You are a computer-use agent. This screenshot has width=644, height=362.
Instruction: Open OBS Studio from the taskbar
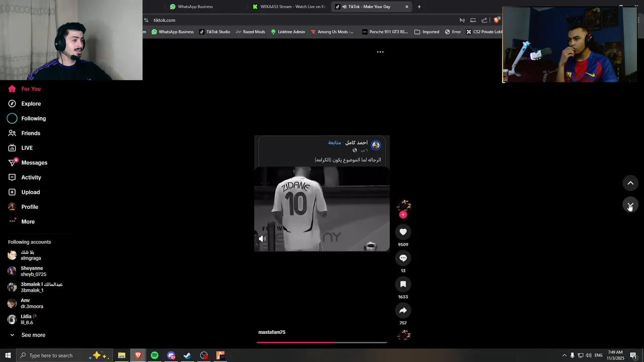pyautogui.click(x=204, y=355)
